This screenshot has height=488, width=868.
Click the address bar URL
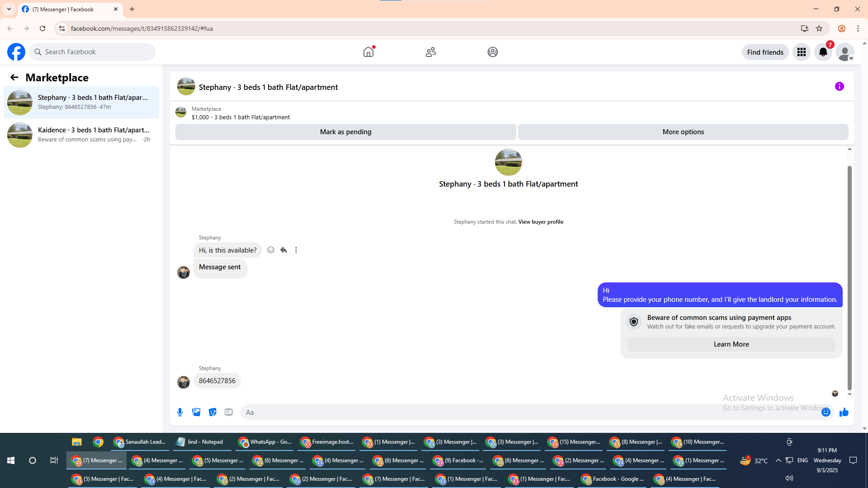pyautogui.click(x=142, y=28)
